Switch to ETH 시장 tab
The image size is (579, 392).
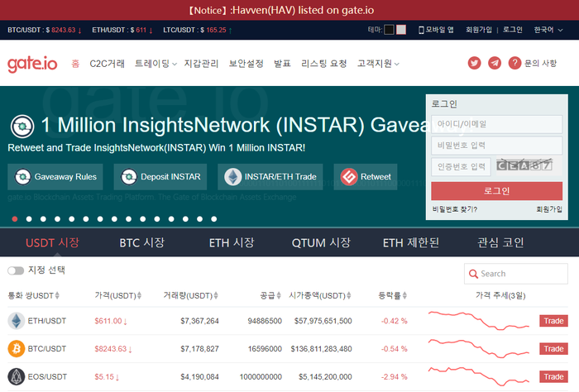click(x=232, y=242)
